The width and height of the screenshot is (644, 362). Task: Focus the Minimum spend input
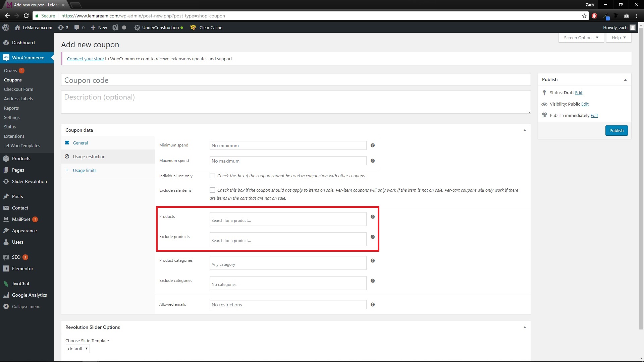(x=288, y=145)
